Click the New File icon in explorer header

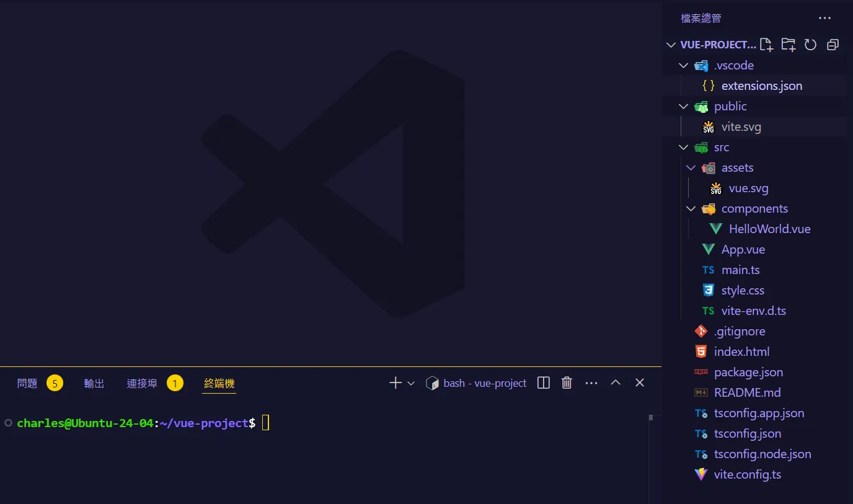click(x=766, y=45)
